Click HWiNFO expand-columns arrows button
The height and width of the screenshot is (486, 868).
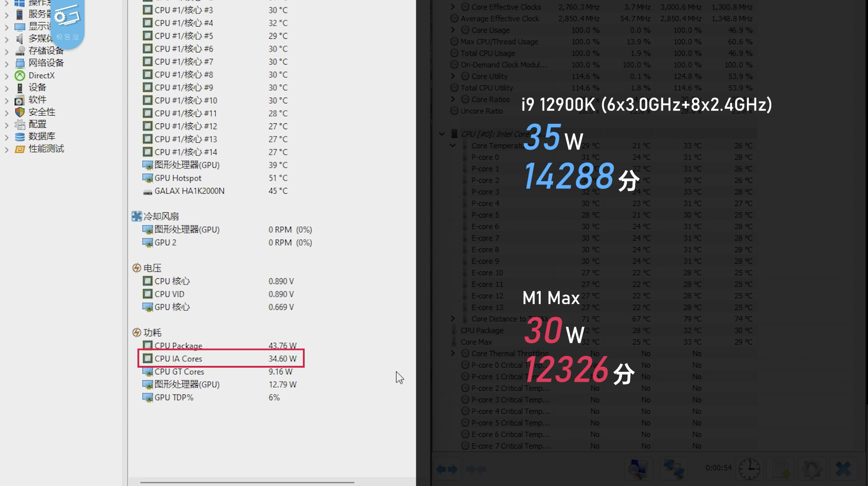coord(448,469)
